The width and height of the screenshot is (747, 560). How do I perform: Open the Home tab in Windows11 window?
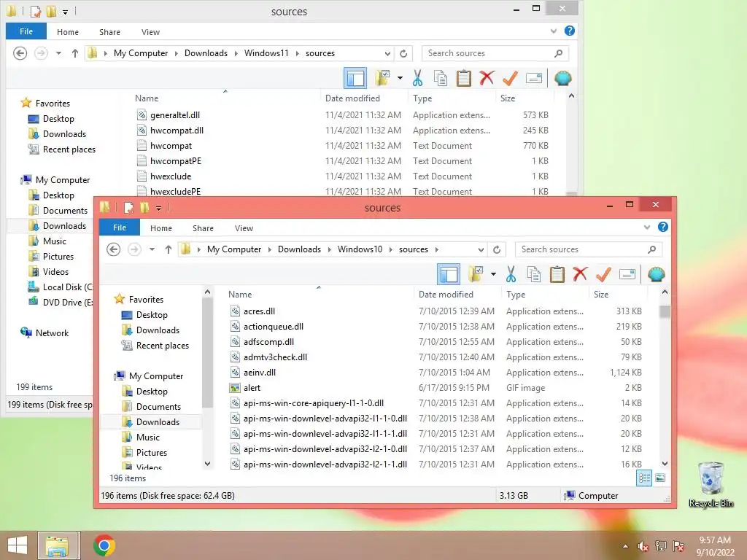pos(68,32)
